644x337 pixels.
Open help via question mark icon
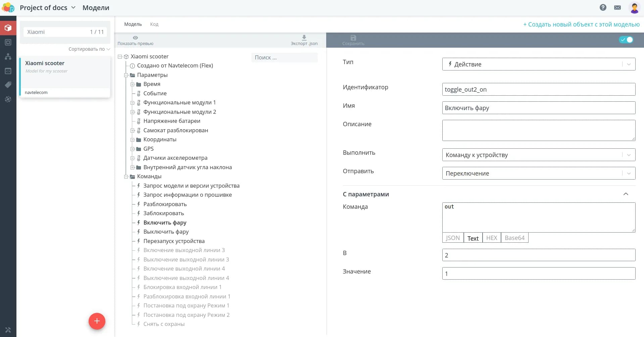click(603, 7)
